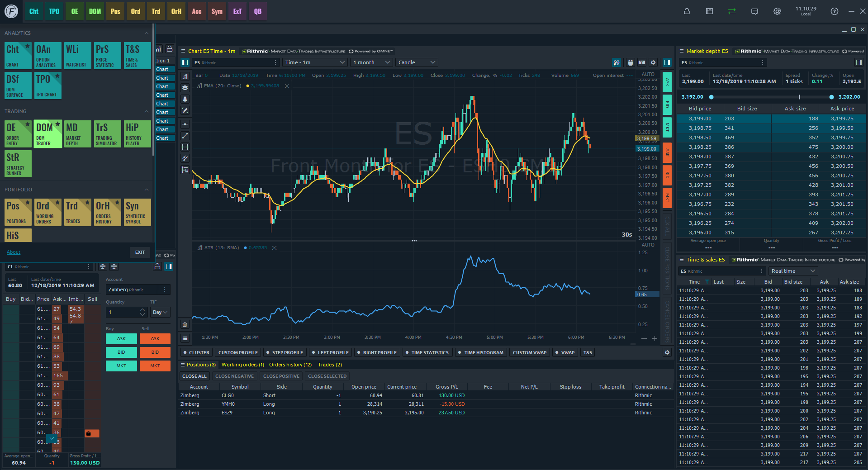Image resolution: width=868 pixels, height=470 pixels.
Task: Open the DOM Trader module
Action: (x=47, y=133)
